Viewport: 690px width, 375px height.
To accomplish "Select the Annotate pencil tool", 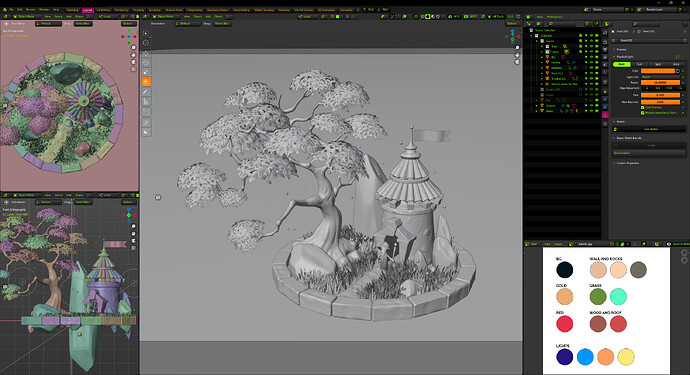I will [146, 92].
